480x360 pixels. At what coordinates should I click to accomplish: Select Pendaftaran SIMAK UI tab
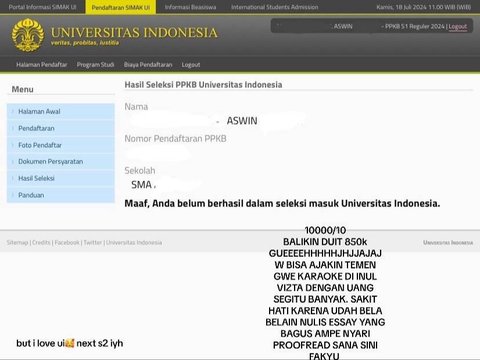point(121,7)
